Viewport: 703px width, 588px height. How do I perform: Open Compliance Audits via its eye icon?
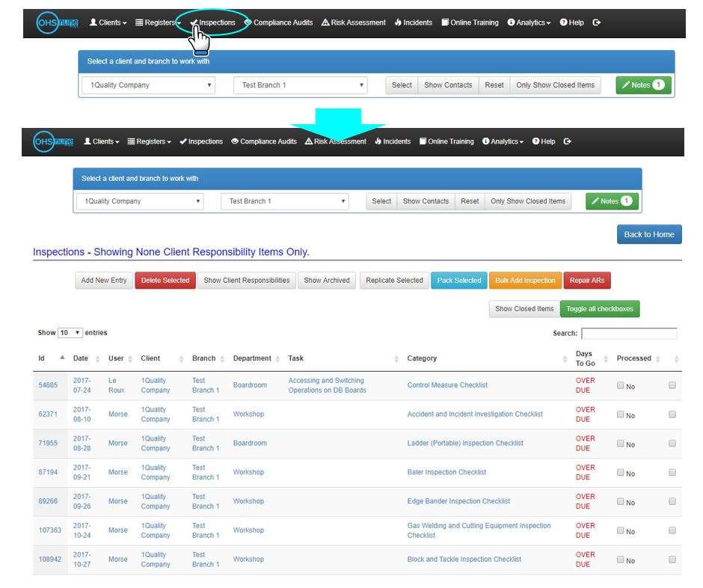tap(235, 141)
